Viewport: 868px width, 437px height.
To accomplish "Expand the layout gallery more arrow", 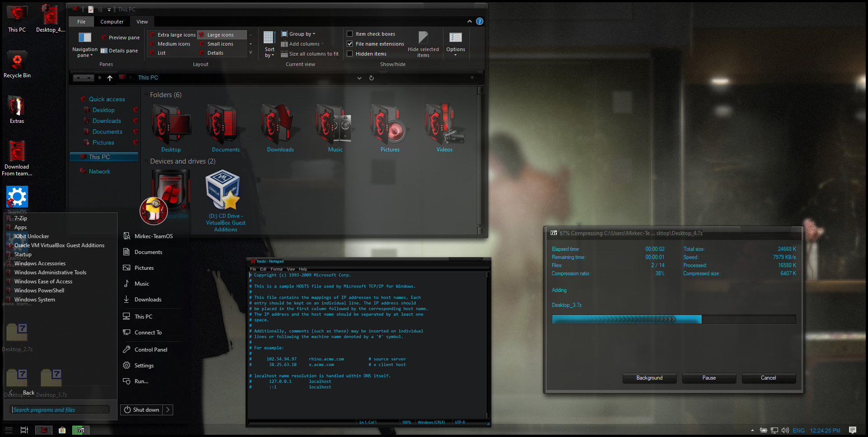I will pyautogui.click(x=250, y=53).
